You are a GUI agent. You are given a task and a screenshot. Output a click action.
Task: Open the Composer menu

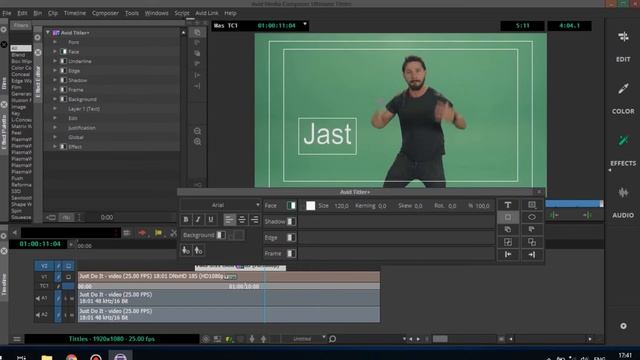point(105,13)
